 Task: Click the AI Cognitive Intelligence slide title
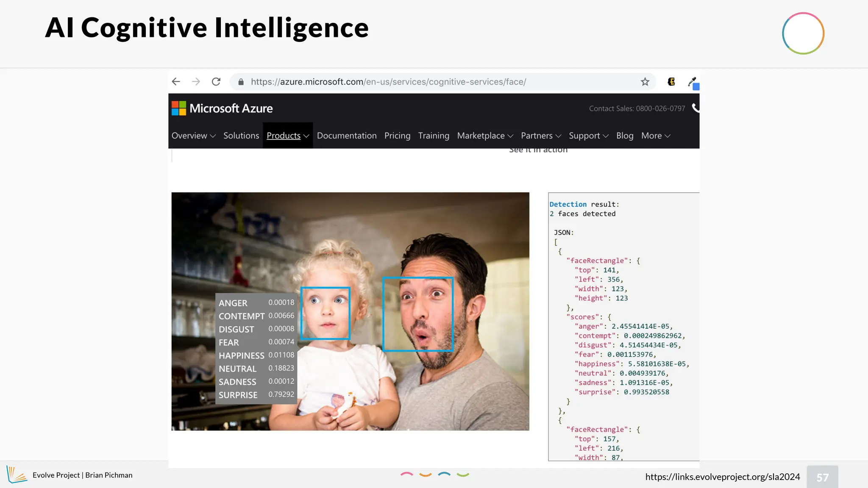pyautogui.click(x=207, y=28)
